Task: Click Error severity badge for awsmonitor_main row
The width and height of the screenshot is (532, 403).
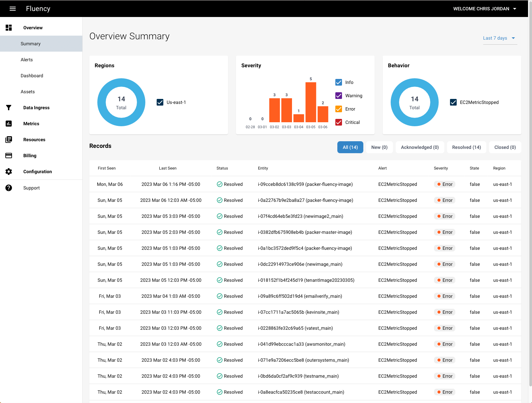Action: click(445, 344)
